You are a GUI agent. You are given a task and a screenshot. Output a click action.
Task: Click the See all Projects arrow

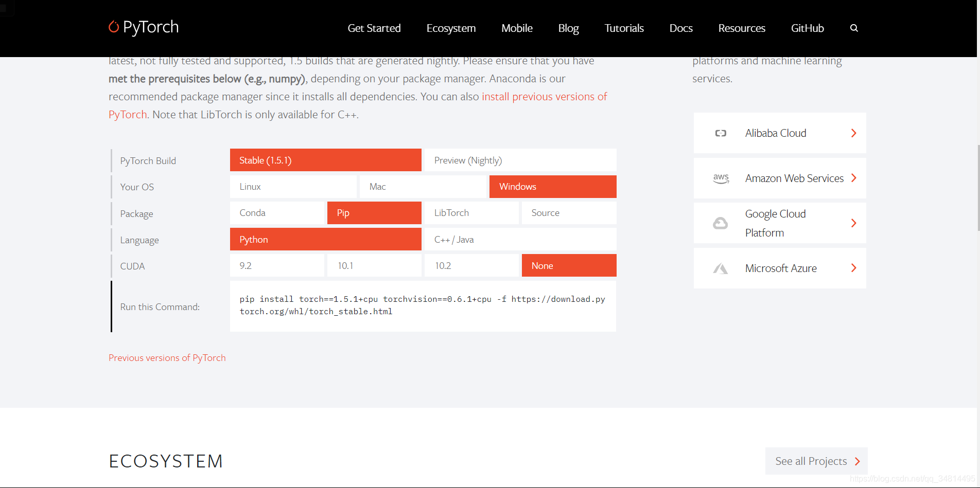point(857,461)
